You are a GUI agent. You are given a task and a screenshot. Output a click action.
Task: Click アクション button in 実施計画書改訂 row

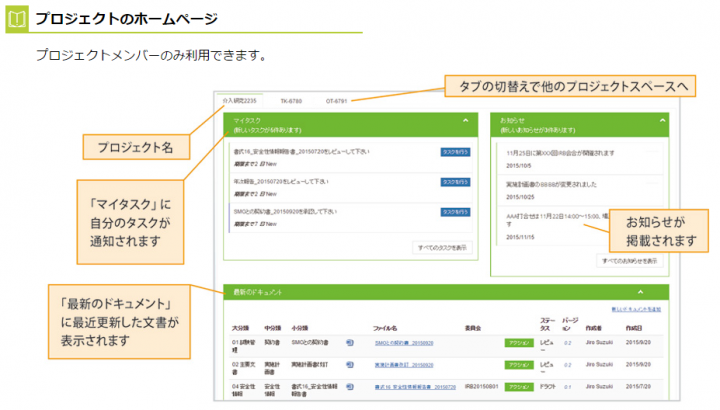coord(519,365)
